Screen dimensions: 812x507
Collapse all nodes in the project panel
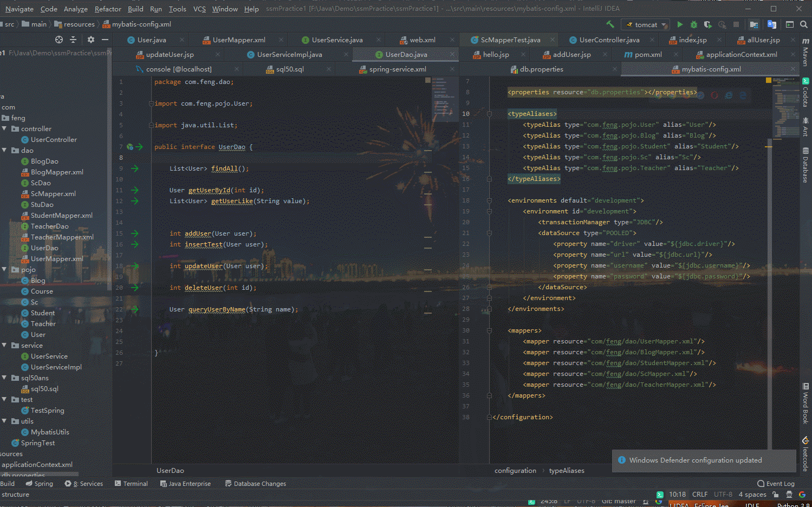[73, 40]
